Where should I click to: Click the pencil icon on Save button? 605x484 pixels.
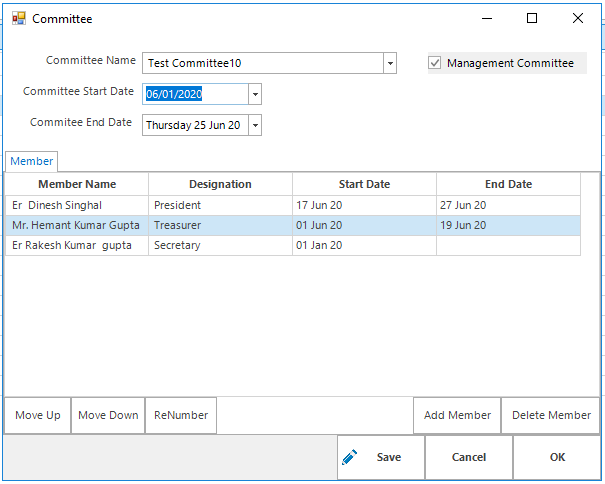tap(350, 457)
